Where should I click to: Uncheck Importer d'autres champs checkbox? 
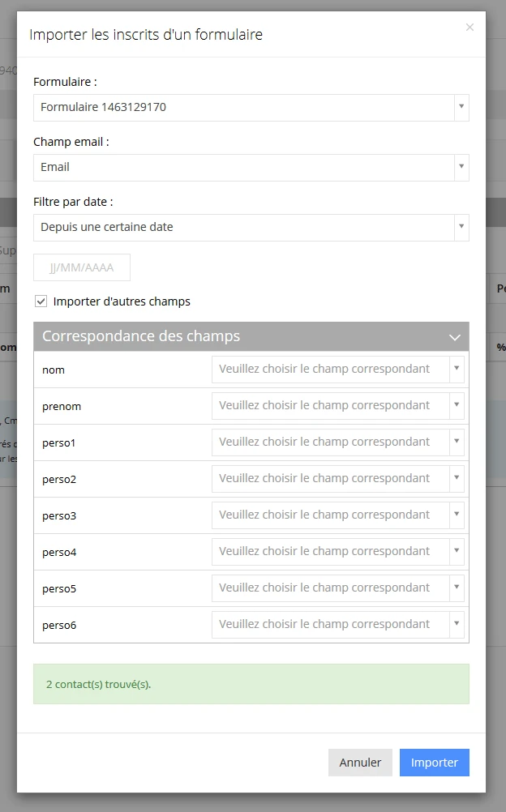tap(41, 301)
